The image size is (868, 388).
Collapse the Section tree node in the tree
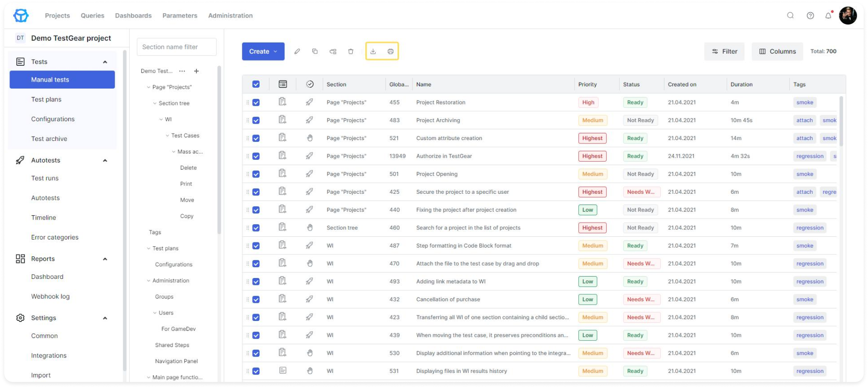[156, 103]
